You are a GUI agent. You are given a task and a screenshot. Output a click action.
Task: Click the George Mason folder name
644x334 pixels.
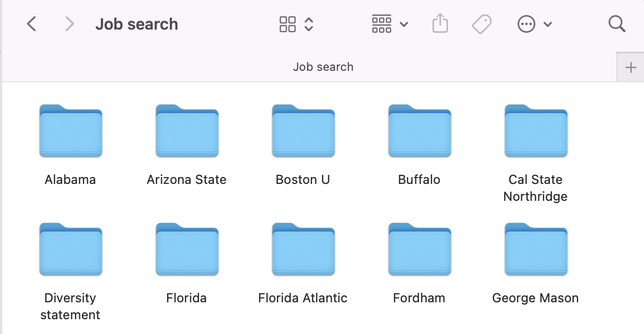click(536, 298)
